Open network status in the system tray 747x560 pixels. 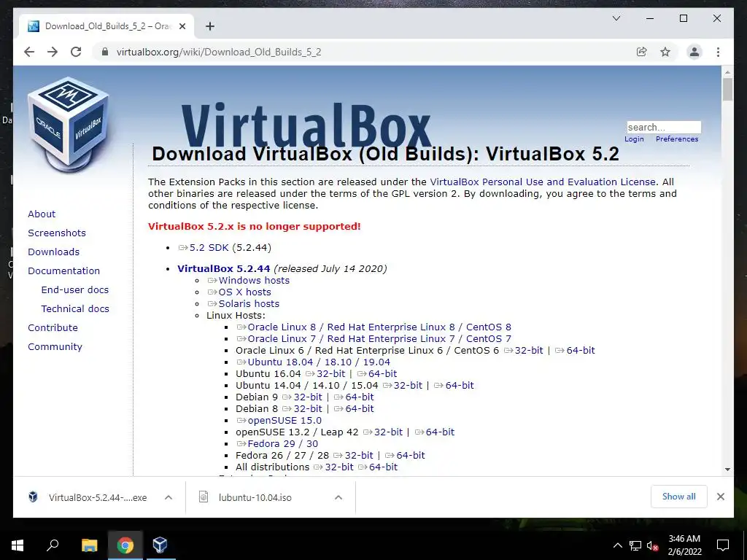click(x=635, y=545)
